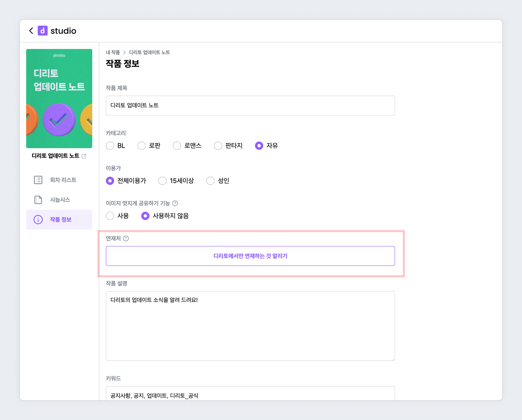Select 성인 age rating
The width and height of the screenshot is (522, 420).
(x=210, y=181)
